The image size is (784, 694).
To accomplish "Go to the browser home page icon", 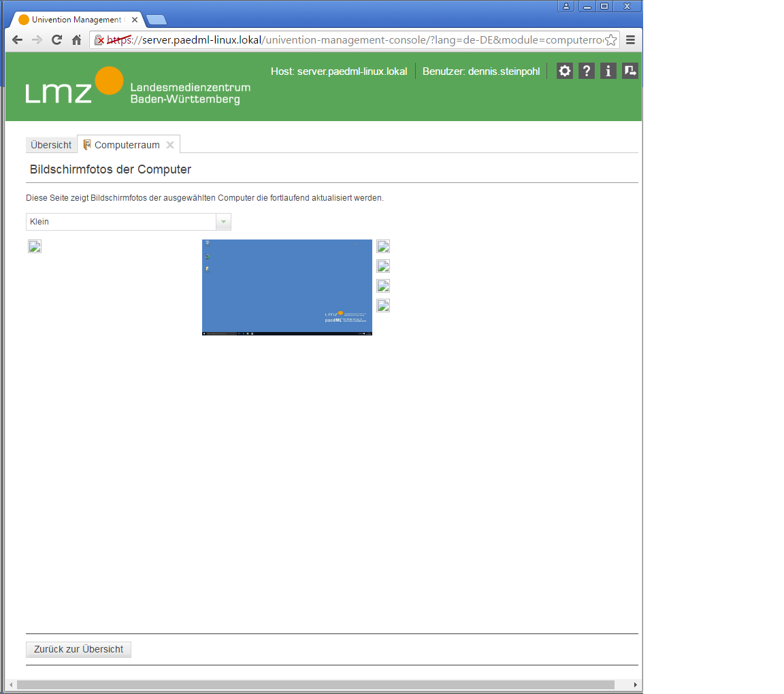I will pos(77,40).
